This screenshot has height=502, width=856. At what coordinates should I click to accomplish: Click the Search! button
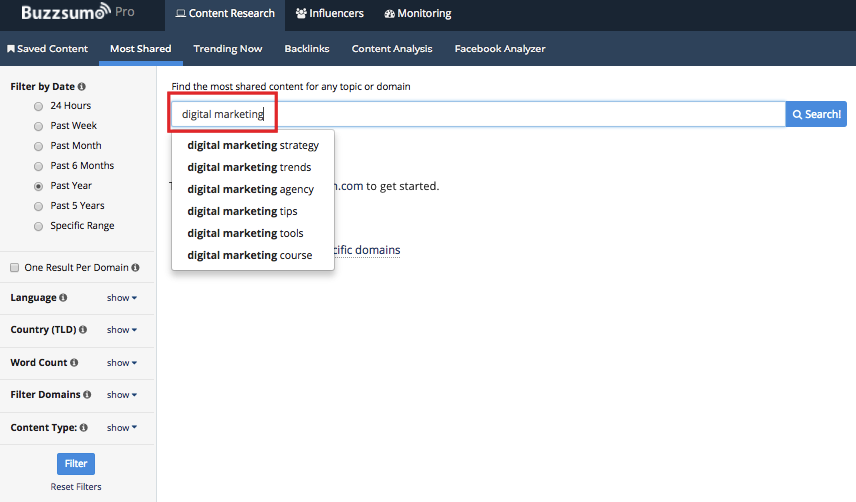point(816,114)
